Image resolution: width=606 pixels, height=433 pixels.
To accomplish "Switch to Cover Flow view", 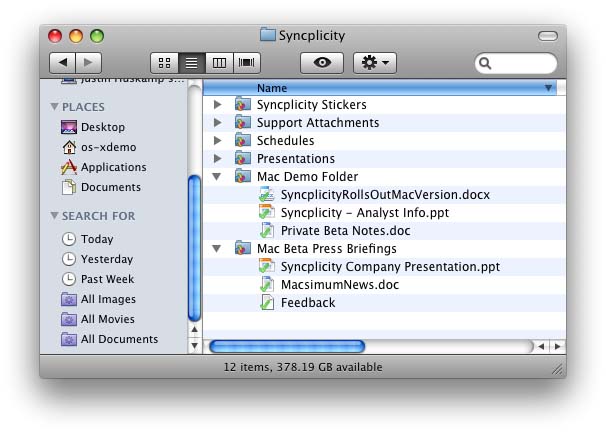I will click(247, 63).
